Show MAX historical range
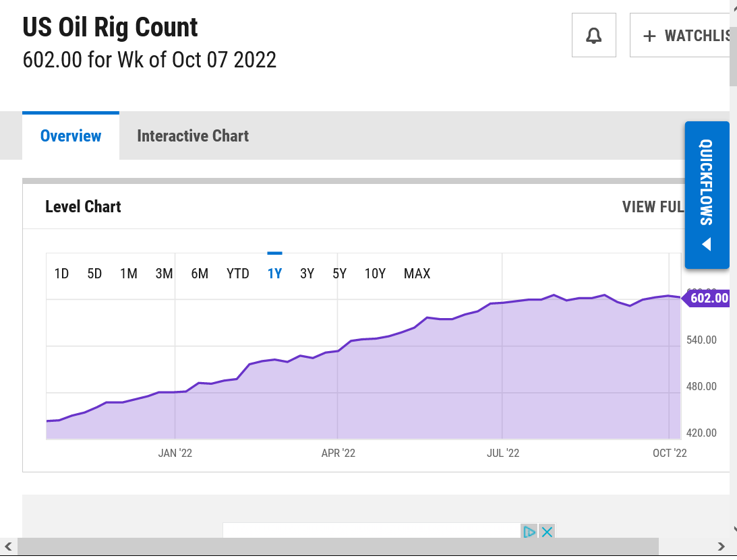 417,274
